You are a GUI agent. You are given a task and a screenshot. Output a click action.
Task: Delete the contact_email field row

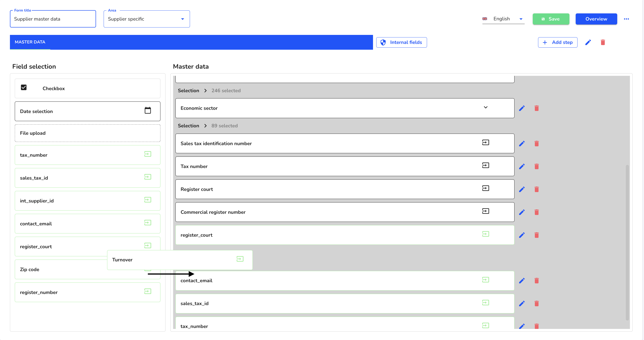(536, 281)
